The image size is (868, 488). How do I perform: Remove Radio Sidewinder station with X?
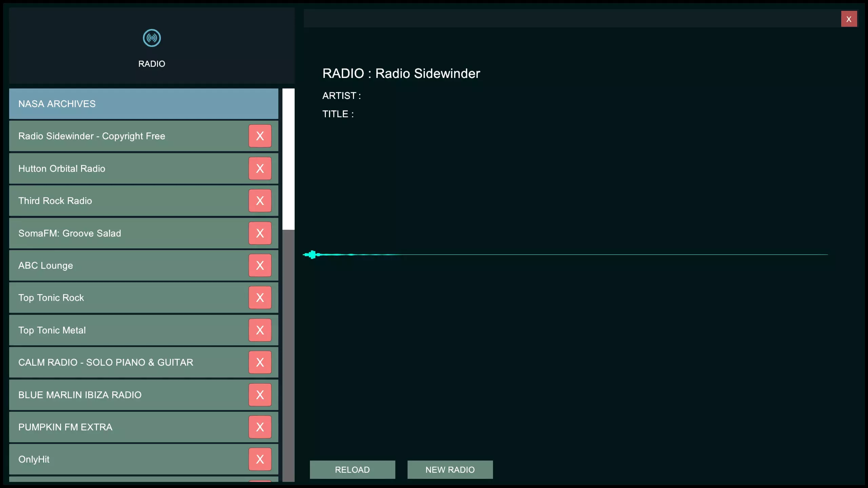260,136
